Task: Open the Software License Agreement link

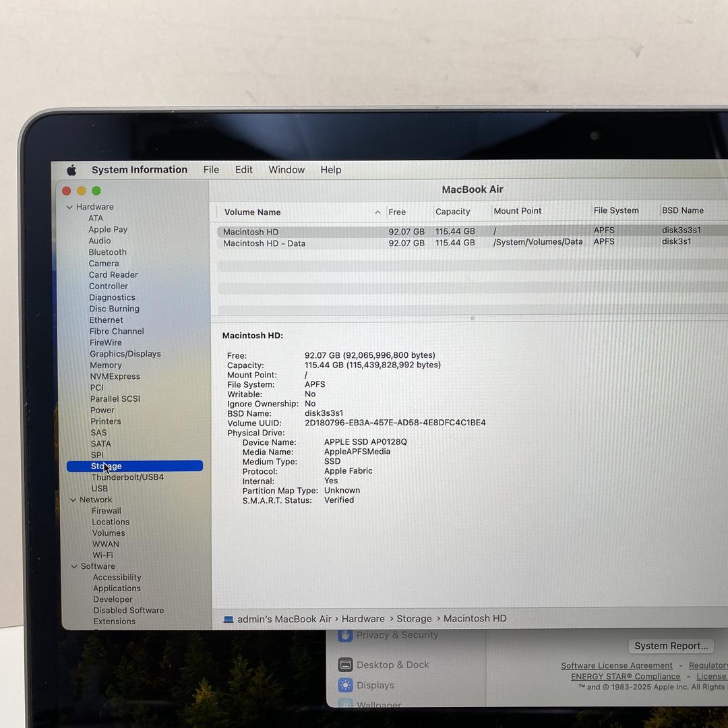Action: 617,665
